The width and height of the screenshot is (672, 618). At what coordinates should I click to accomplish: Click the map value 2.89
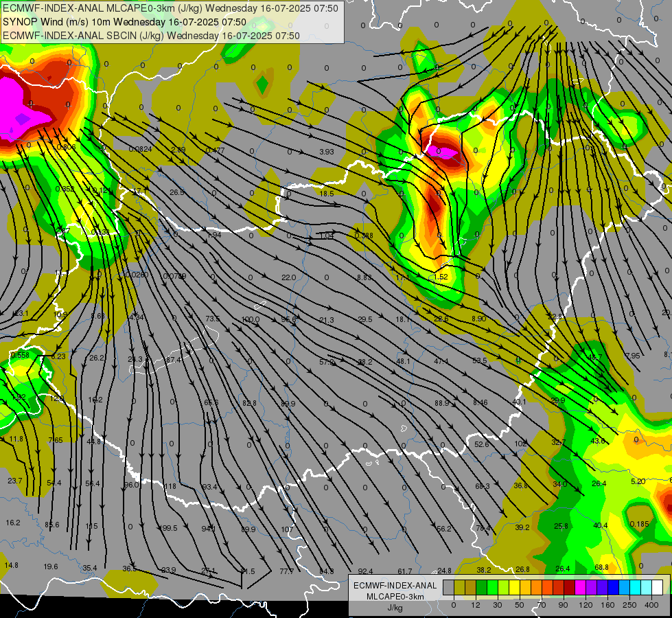tap(178, 150)
